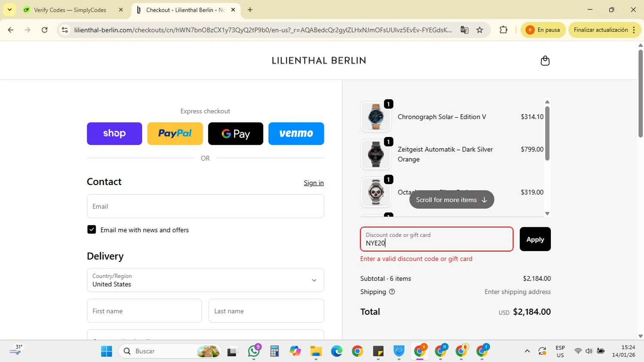Launch Calculator from the taskbar
This screenshot has height=362, width=644.
pos(274,351)
